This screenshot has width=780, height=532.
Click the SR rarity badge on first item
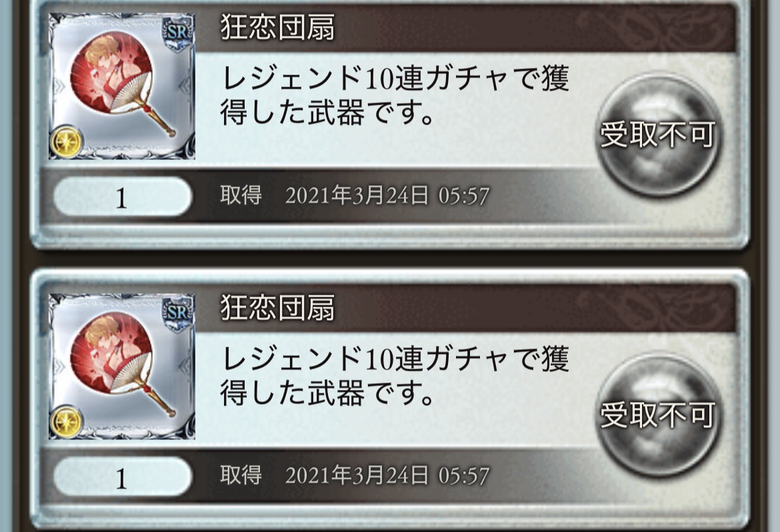(x=177, y=33)
